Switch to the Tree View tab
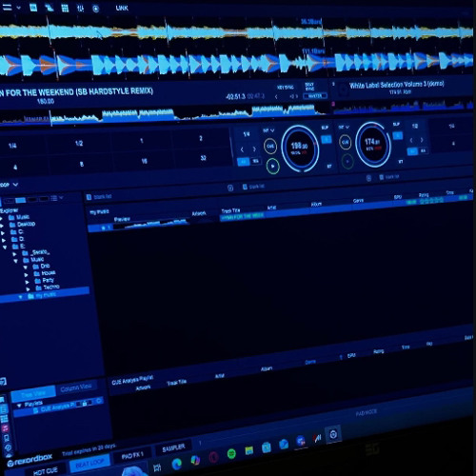Viewport: 476px width, 476px height. click(33, 394)
